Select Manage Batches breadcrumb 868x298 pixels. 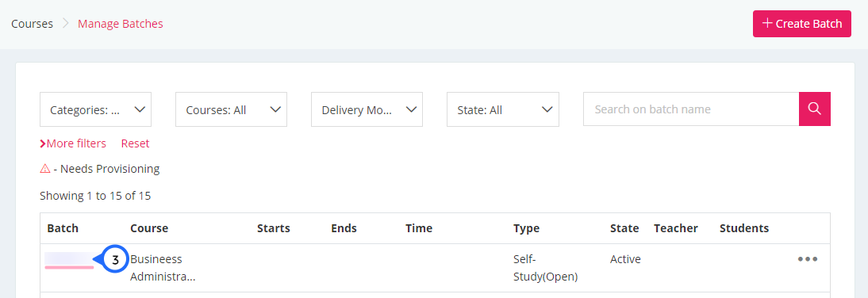(x=120, y=24)
